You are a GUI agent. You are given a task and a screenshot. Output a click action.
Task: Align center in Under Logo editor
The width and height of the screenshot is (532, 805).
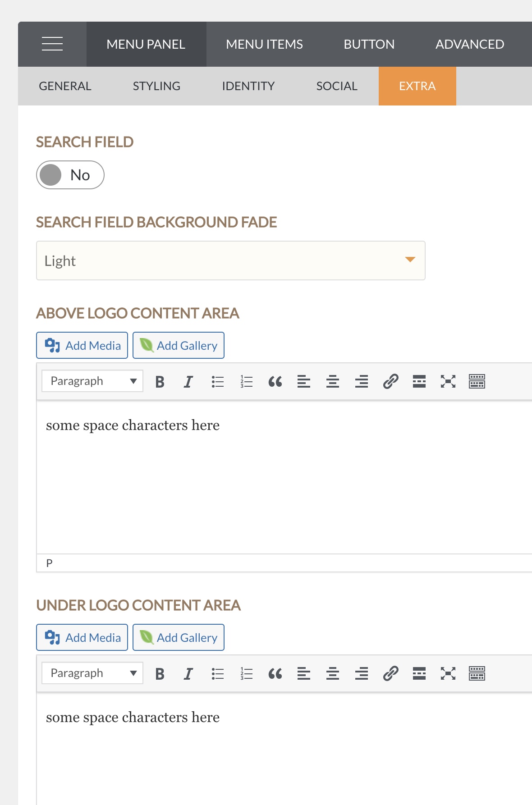point(333,674)
